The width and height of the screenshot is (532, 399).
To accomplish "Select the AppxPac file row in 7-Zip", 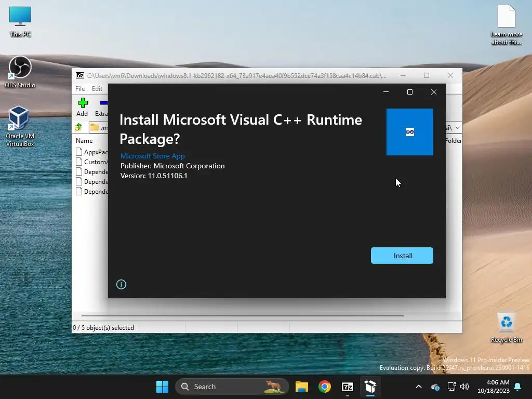I will 91,152.
